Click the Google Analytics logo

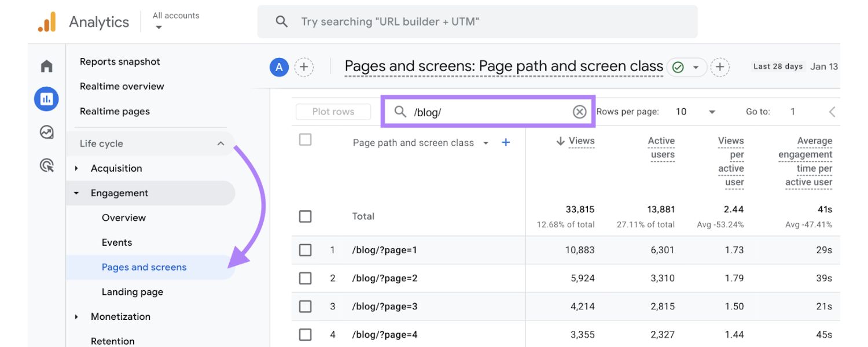pyautogui.click(x=48, y=21)
